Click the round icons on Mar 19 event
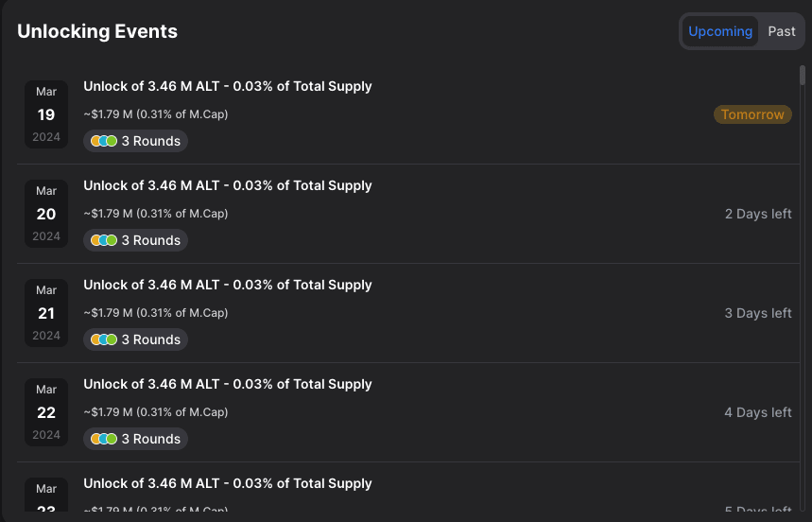 point(104,141)
